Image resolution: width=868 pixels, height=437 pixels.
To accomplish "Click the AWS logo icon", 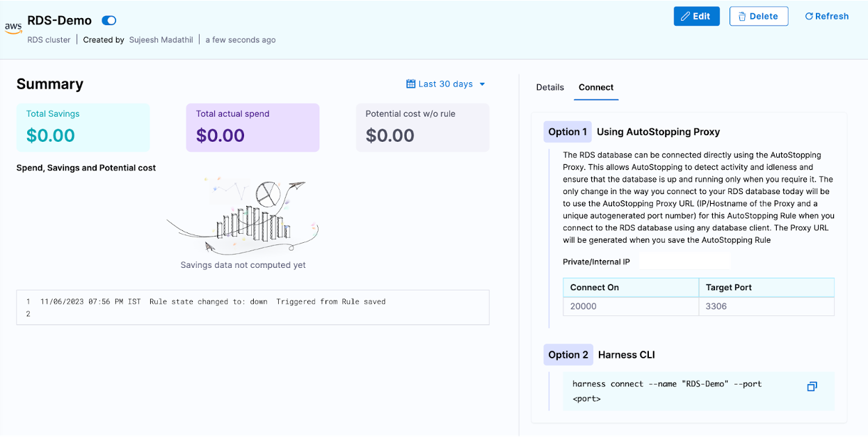I will (13, 27).
